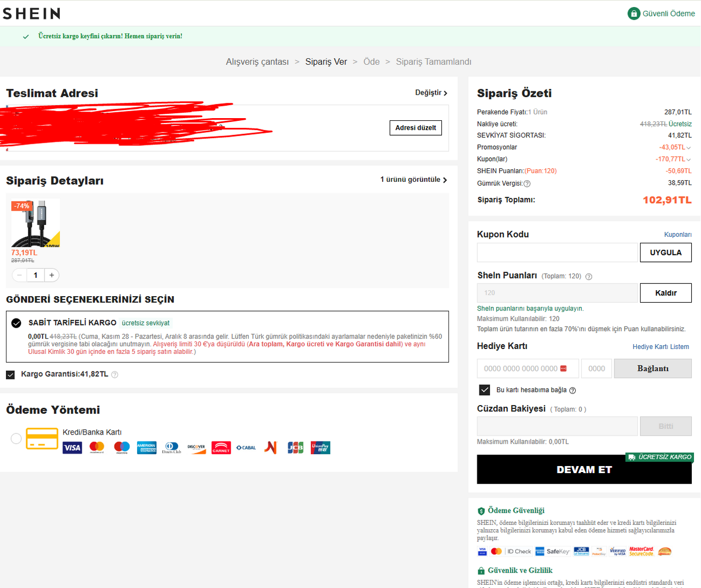Click the Ücretsiz kargo banner message

click(x=110, y=36)
